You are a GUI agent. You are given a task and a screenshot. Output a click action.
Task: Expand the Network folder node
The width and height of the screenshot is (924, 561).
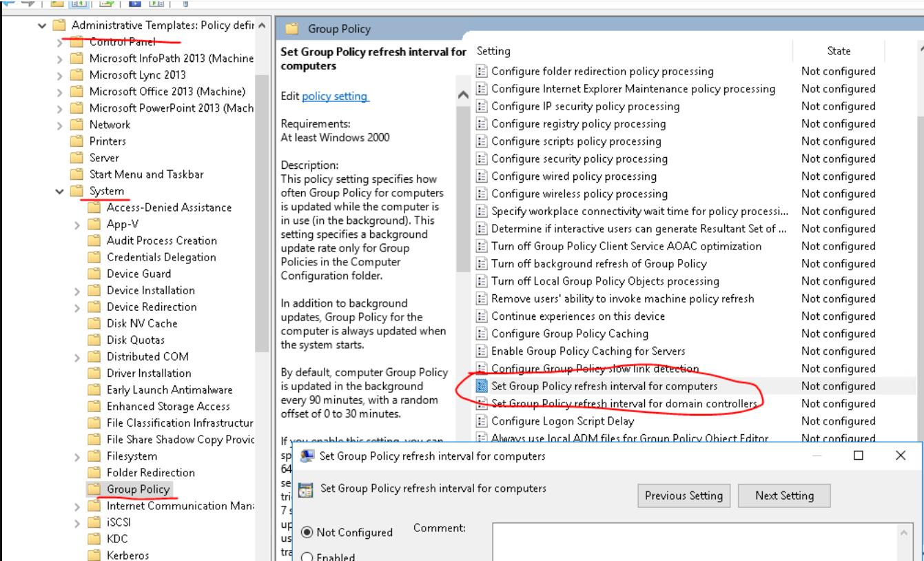[x=61, y=125]
